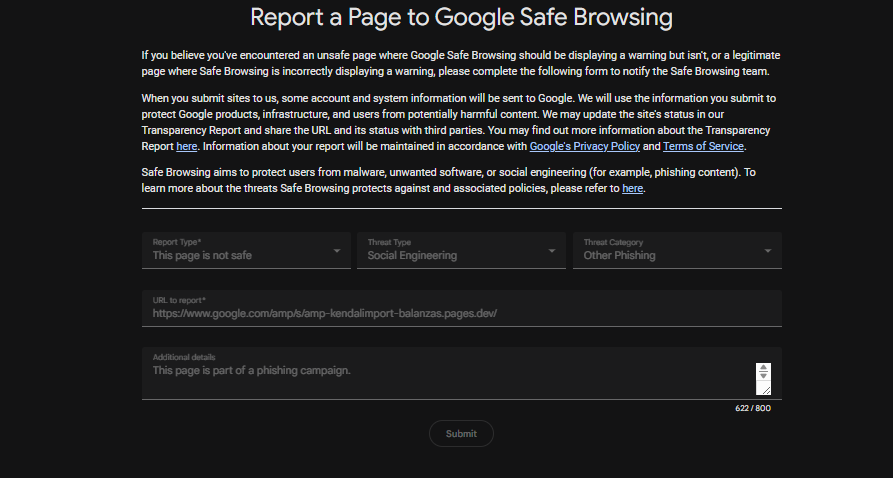Click the up arrow in Additional details scrollbar
The height and width of the screenshot is (478, 893).
[x=763, y=367]
